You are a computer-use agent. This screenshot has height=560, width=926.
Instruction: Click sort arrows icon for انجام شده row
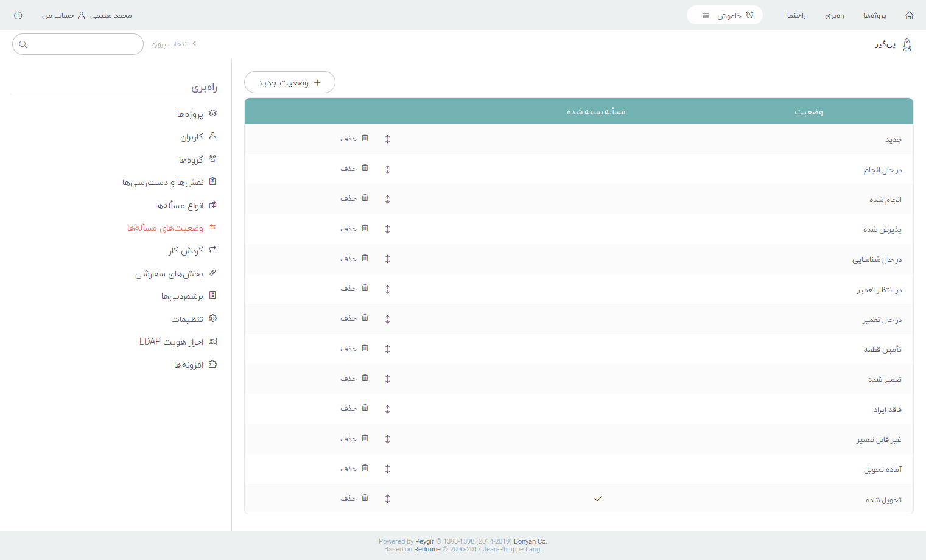pyautogui.click(x=387, y=199)
